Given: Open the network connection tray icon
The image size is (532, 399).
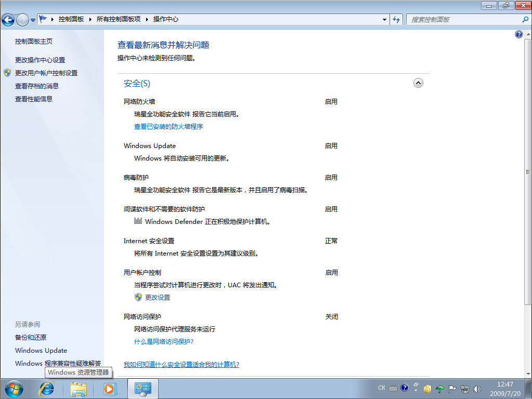Looking at the screenshot, I should click(x=464, y=389).
